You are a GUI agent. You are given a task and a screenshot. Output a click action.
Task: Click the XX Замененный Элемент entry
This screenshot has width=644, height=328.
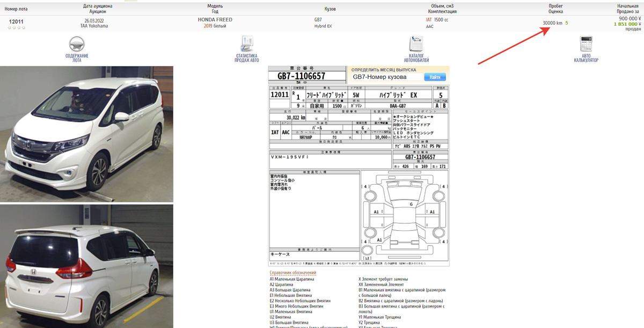pos(381,285)
